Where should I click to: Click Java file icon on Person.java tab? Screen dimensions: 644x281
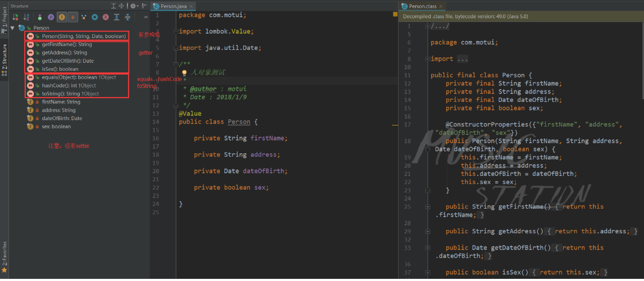(x=156, y=6)
